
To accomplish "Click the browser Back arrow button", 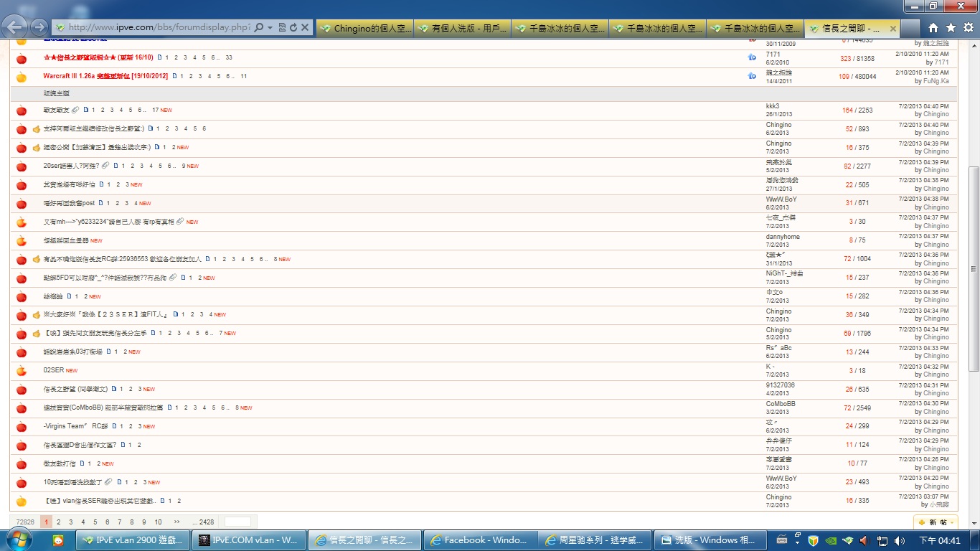I will (x=14, y=27).
